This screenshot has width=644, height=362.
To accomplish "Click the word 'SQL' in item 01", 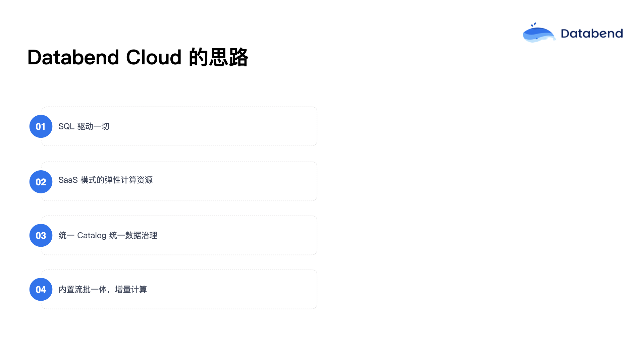I will click(66, 126).
